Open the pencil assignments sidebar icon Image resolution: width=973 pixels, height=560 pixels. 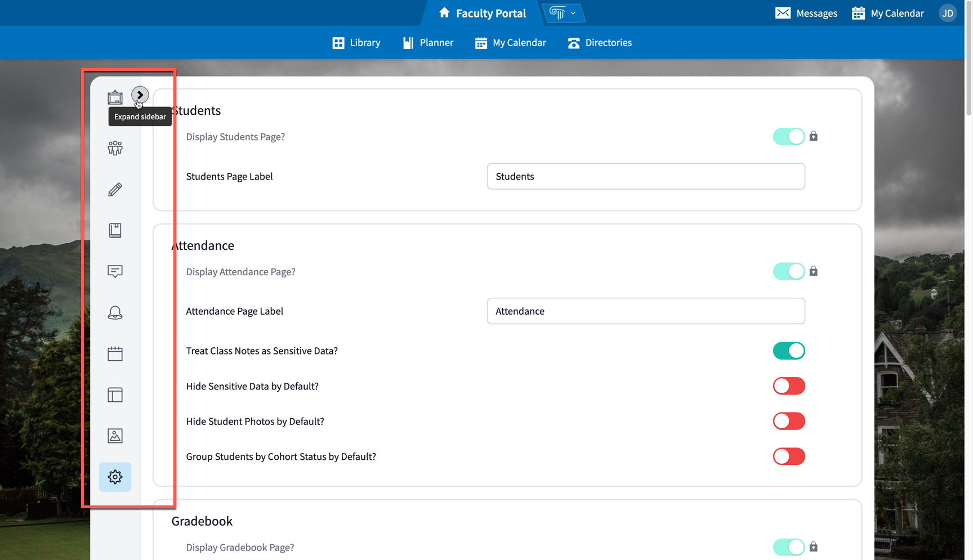pos(115,189)
